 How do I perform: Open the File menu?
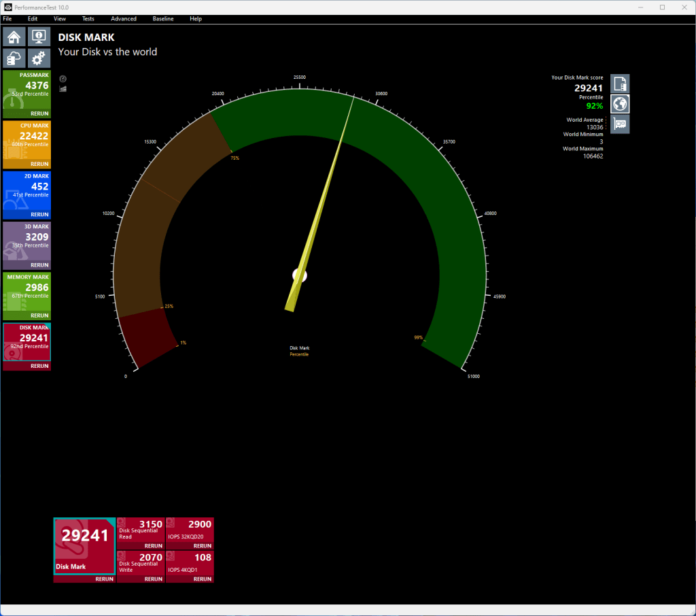[7, 18]
